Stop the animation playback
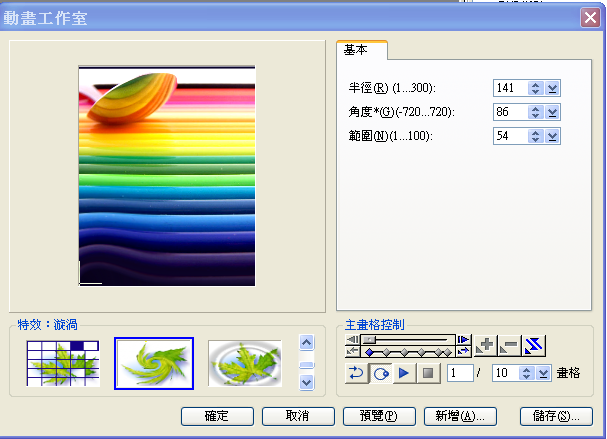The height and width of the screenshot is (439, 607). pyautogui.click(x=428, y=373)
